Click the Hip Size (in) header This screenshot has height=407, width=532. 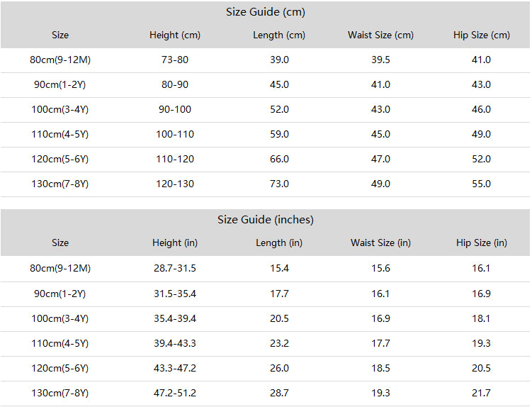(482, 243)
